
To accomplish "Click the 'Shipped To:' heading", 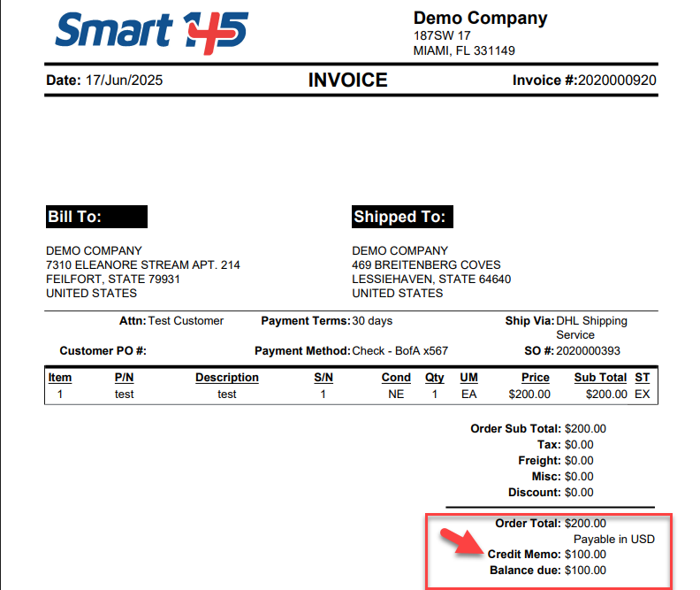I will pos(402,217).
